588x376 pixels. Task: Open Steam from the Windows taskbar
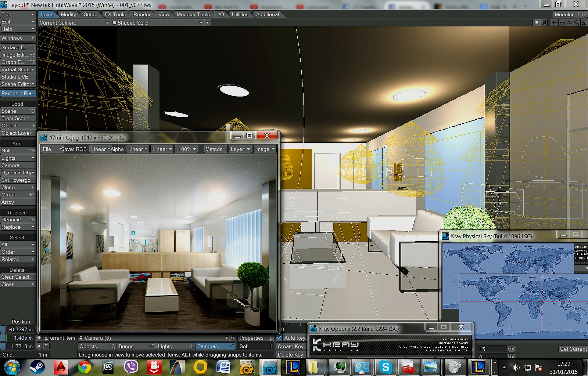(x=37, y=367)
